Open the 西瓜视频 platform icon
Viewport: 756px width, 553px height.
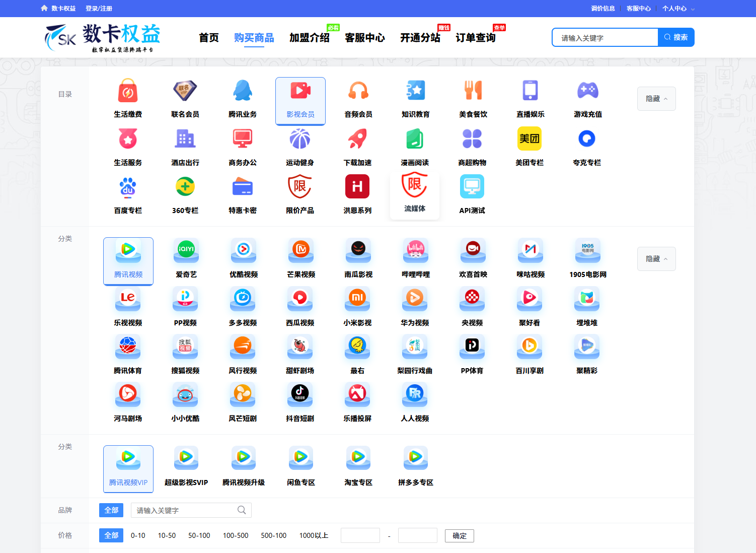300,299
